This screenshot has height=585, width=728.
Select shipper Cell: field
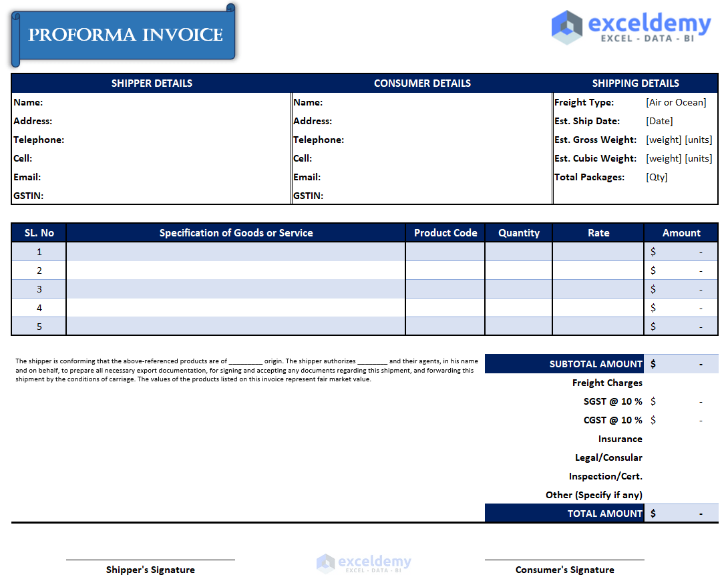pyautogui.click(x=152, y=158)
